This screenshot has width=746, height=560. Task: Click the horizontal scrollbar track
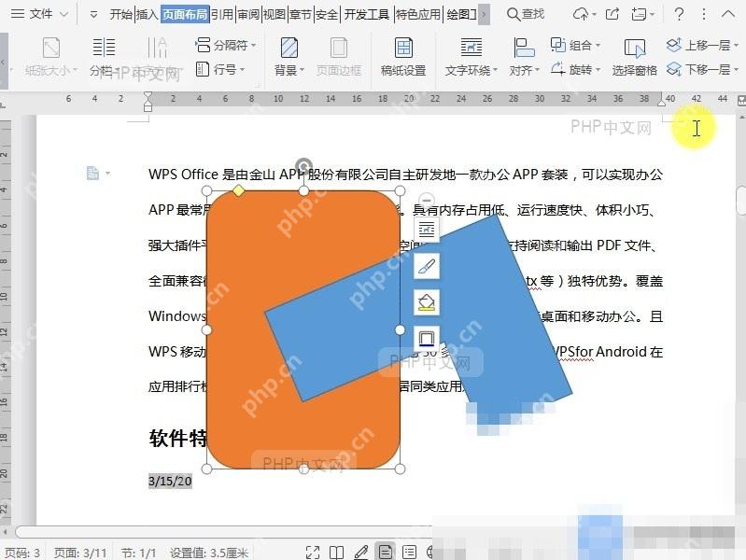pyautogui.click(x=223, y=532)
